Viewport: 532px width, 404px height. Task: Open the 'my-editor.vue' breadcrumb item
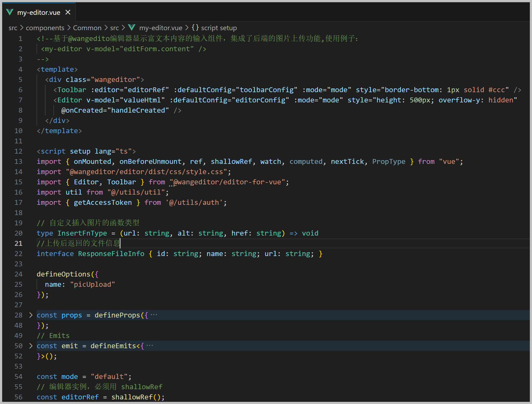pos(161,28)
